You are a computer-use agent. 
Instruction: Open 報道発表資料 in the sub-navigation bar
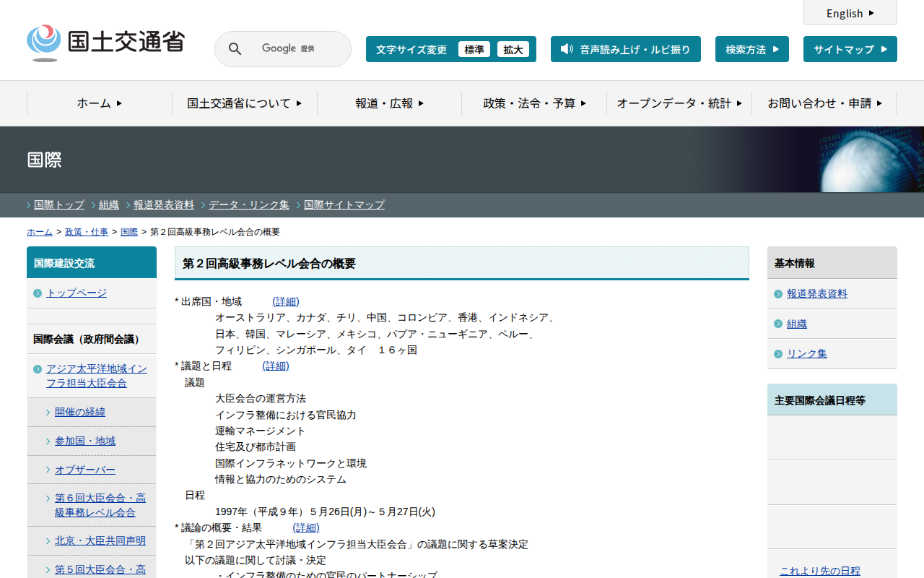click(x=164, y=204)
